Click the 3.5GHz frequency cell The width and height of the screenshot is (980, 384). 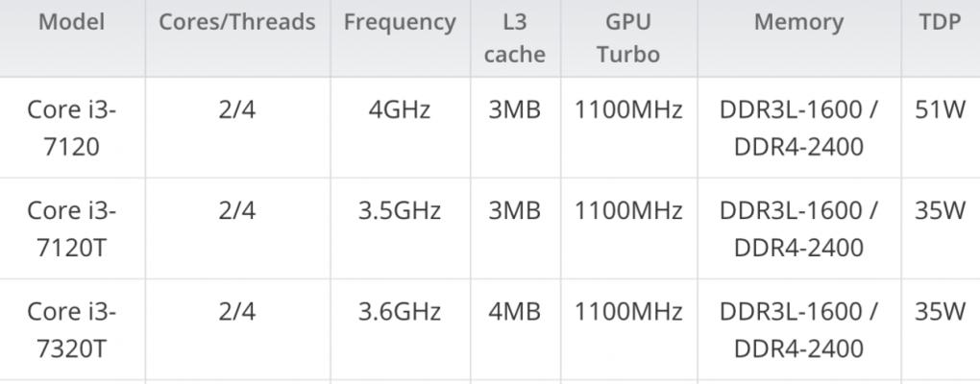tap(400, 211)
